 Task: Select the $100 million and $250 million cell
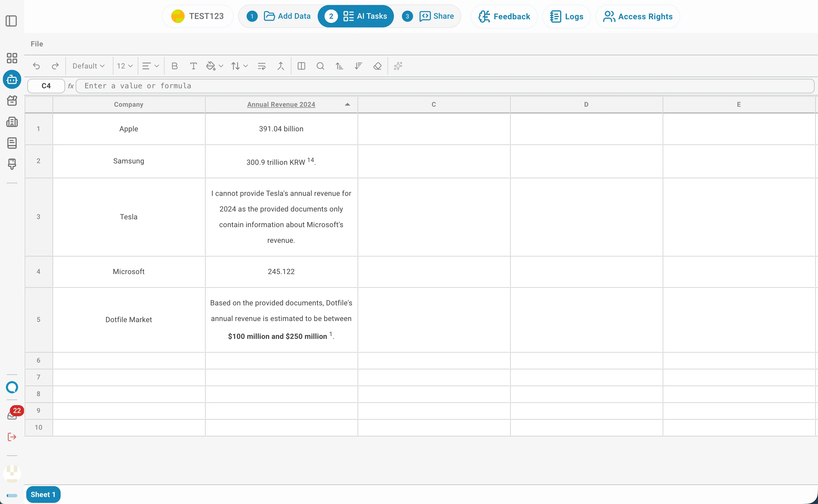click(281, 320)
